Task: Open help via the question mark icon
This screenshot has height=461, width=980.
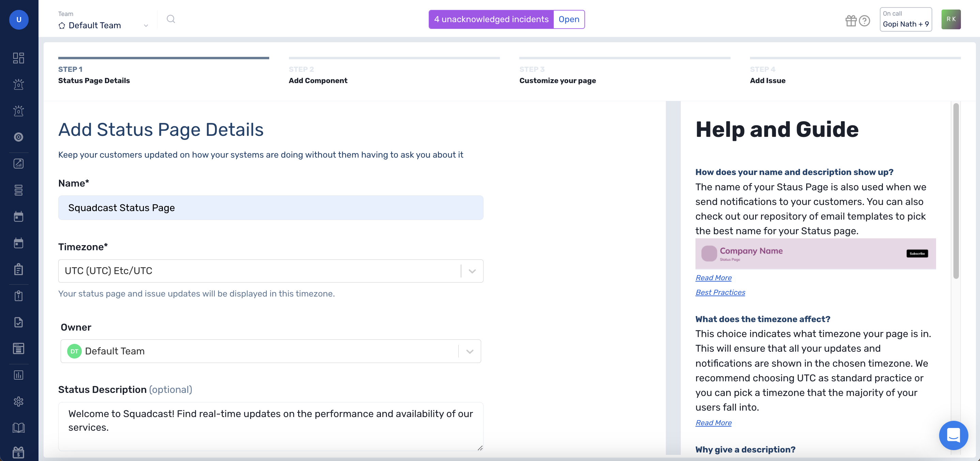Action: [x=864, y=21]
